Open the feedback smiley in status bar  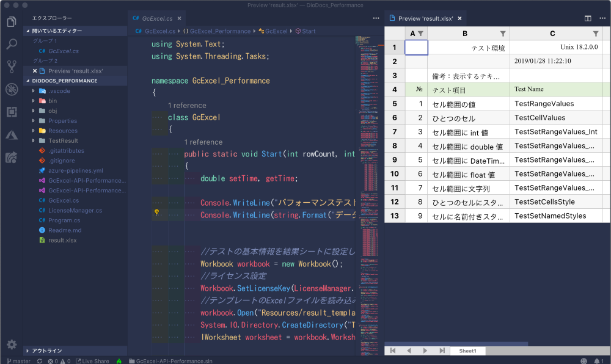tap(584, 361)
